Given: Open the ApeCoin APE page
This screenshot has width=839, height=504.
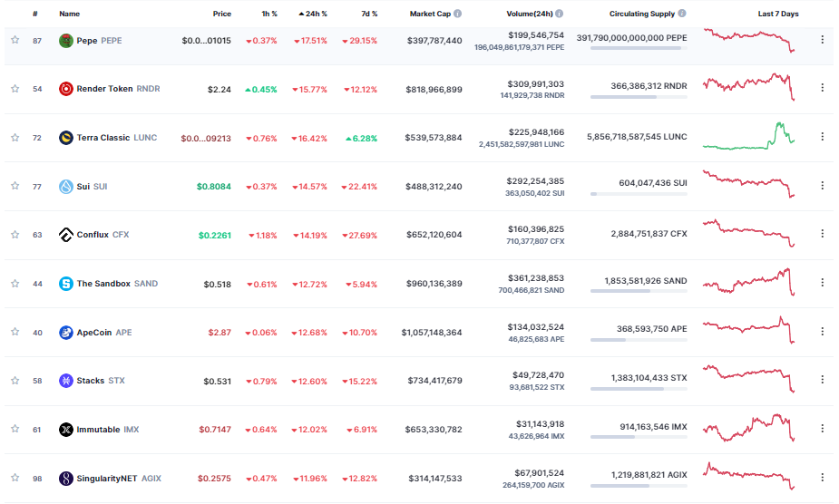Looking at the screenshot, I should pyautogui.click(x=103, y=333).
